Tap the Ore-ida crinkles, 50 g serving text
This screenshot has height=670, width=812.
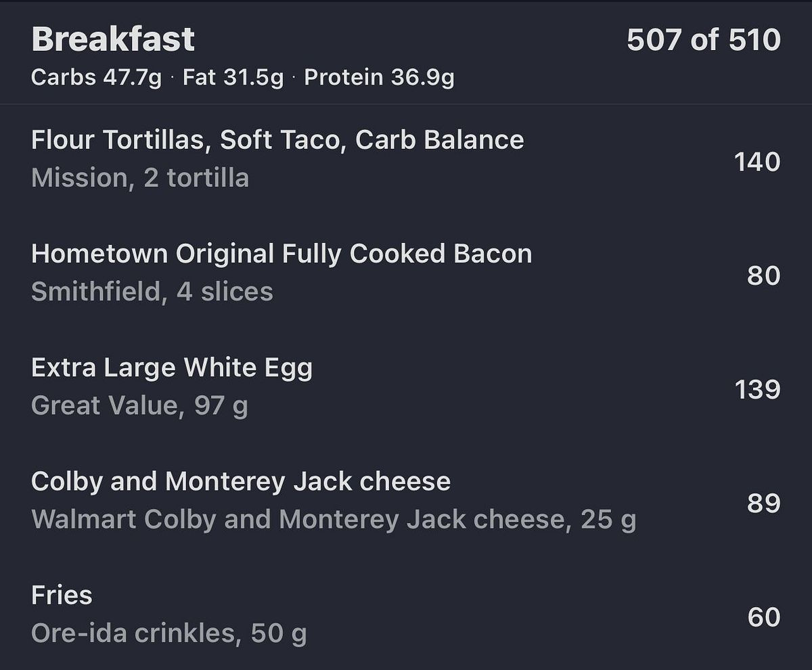pyautogui.click(x=168, y=633)
